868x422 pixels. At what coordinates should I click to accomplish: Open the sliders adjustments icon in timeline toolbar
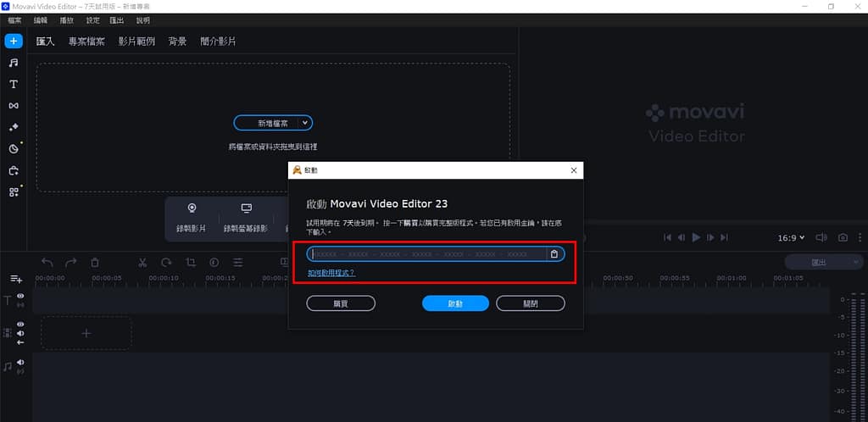coord(238,262)
